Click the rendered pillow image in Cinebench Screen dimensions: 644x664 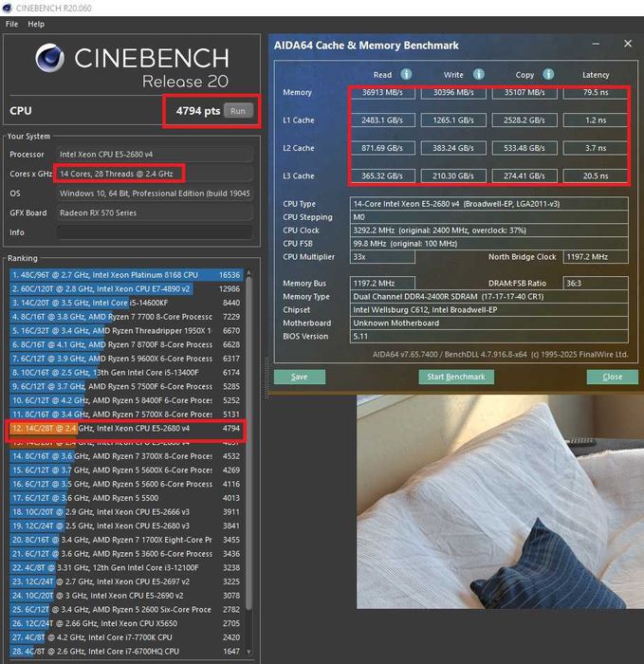pyautogui.click(x=500, y=502)
